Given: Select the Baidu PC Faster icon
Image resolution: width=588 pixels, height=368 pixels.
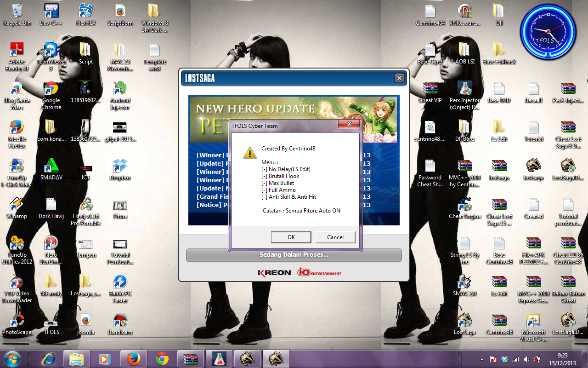Looking at the screenshot, I should (x=120, y=289).
